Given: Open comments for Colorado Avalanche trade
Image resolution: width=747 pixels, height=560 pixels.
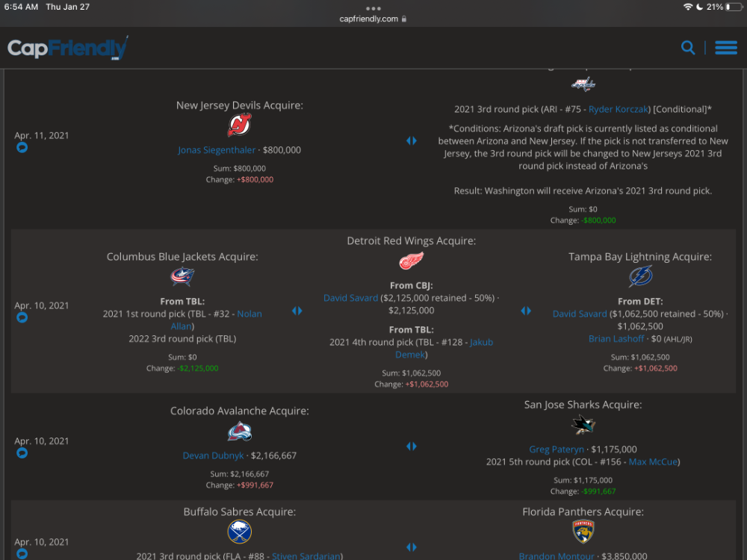Looking at the screenshot, I should tap(22, 453).
